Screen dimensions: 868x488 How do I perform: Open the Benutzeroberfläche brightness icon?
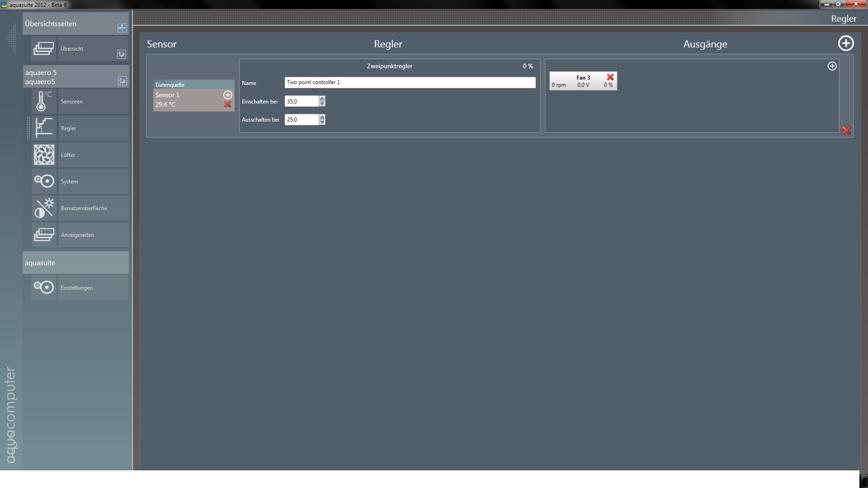coord(44,208)
